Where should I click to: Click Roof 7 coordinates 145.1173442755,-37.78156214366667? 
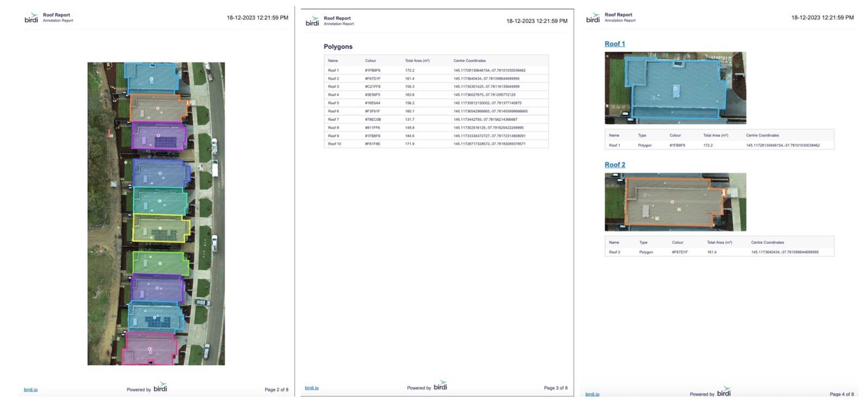(x=486, y=119)
